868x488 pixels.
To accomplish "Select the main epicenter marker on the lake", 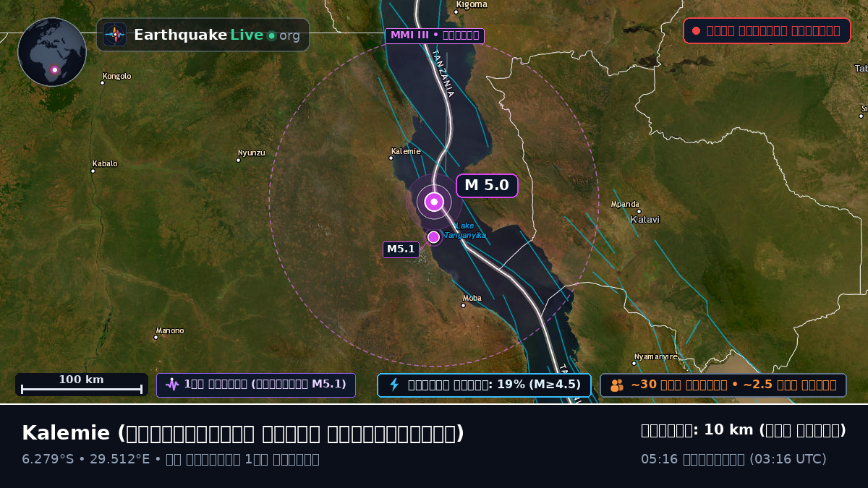I will pos(434,202).
